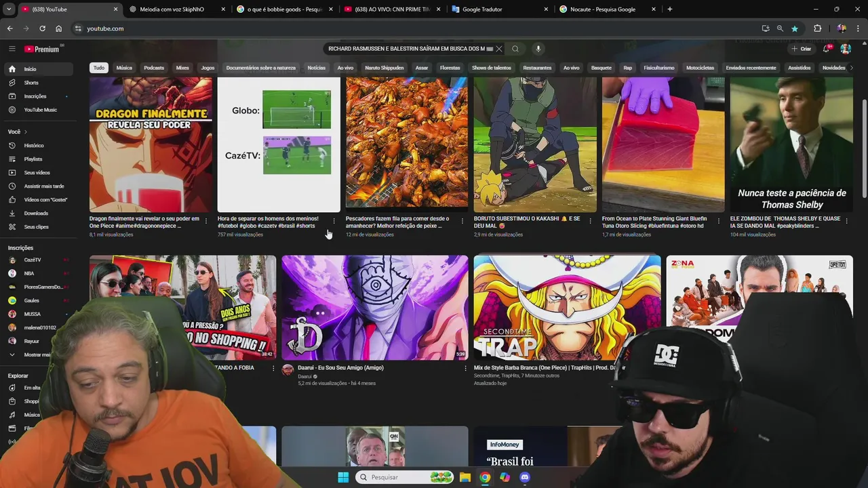This screenshot has height=488, width=868.
Task: Select the Notícias category chip
Action: (x=317, y=68)
